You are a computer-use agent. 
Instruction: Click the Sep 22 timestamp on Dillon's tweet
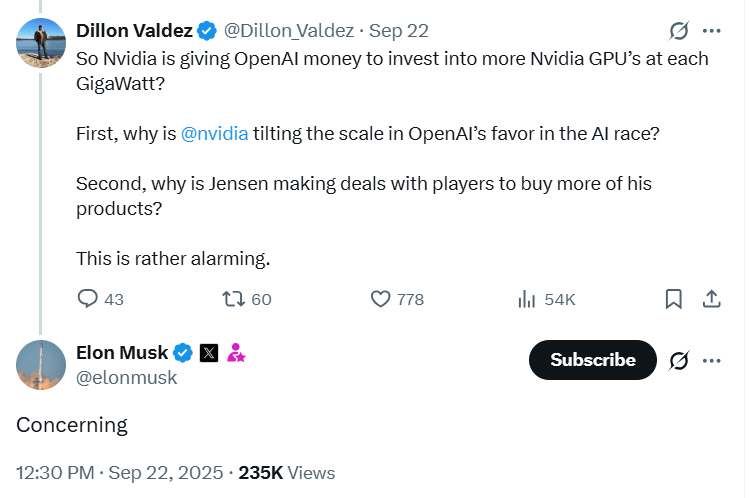(399, 31)
